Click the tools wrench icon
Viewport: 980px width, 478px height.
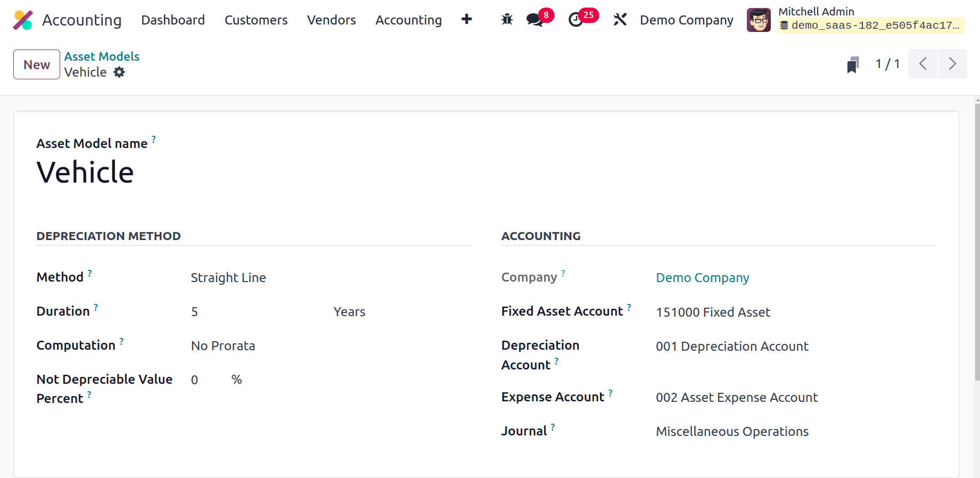coord(620,20)
